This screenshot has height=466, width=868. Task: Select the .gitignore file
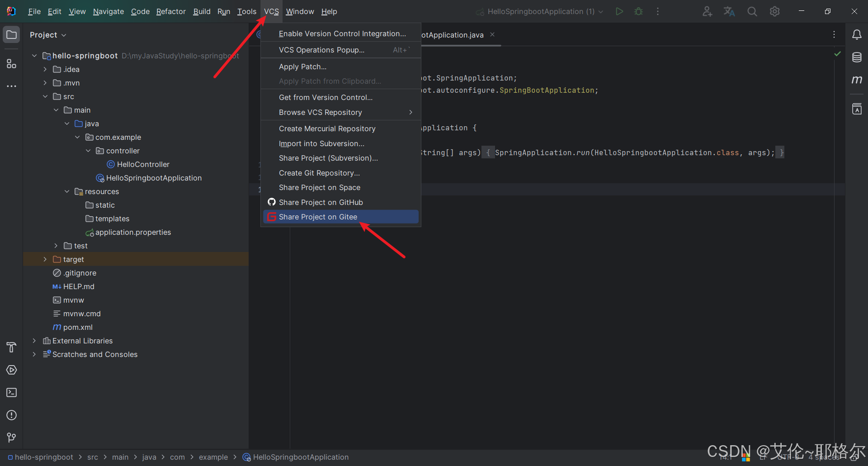pos(75,273)
